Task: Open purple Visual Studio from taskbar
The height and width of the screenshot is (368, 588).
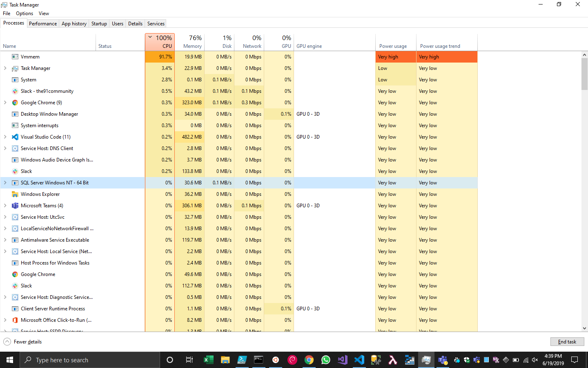Action: click(x=342, y=360)
